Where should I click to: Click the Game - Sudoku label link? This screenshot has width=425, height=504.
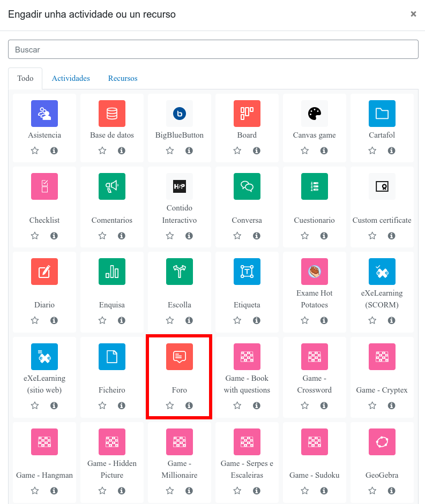coord(315,475)
